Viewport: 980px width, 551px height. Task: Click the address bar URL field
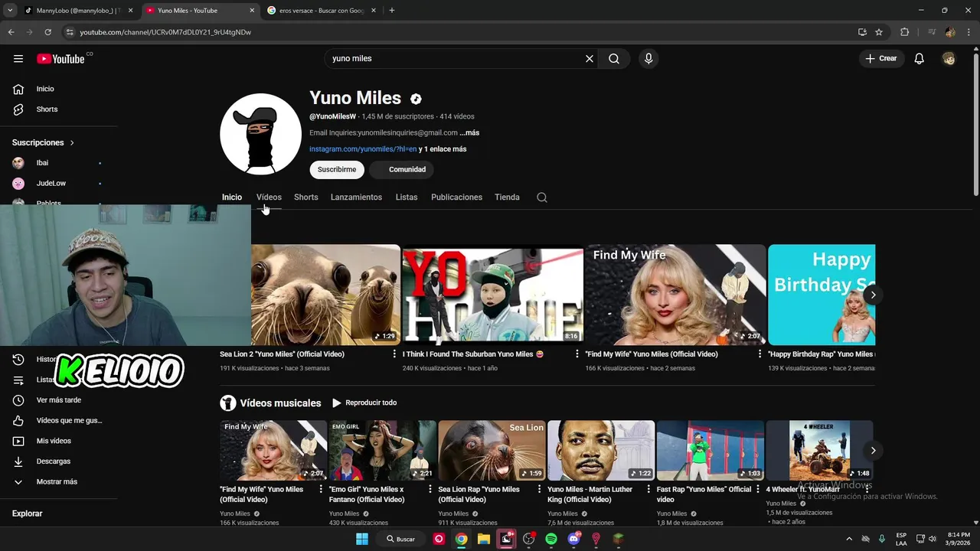[x=459, y=32]
